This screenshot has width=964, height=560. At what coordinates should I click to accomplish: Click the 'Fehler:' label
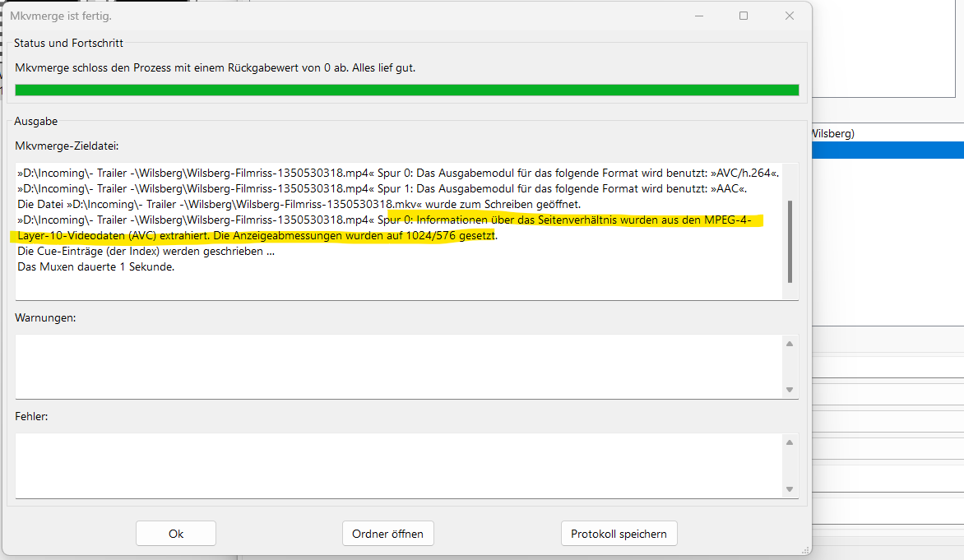pos(31,416)
